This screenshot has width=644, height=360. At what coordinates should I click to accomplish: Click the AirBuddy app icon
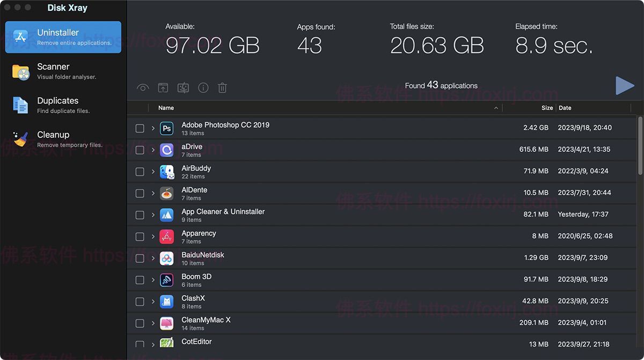[x=166, y=172]
